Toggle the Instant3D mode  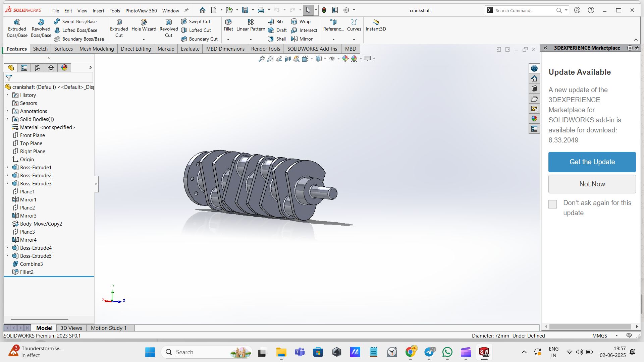click(x=376, y=25)
